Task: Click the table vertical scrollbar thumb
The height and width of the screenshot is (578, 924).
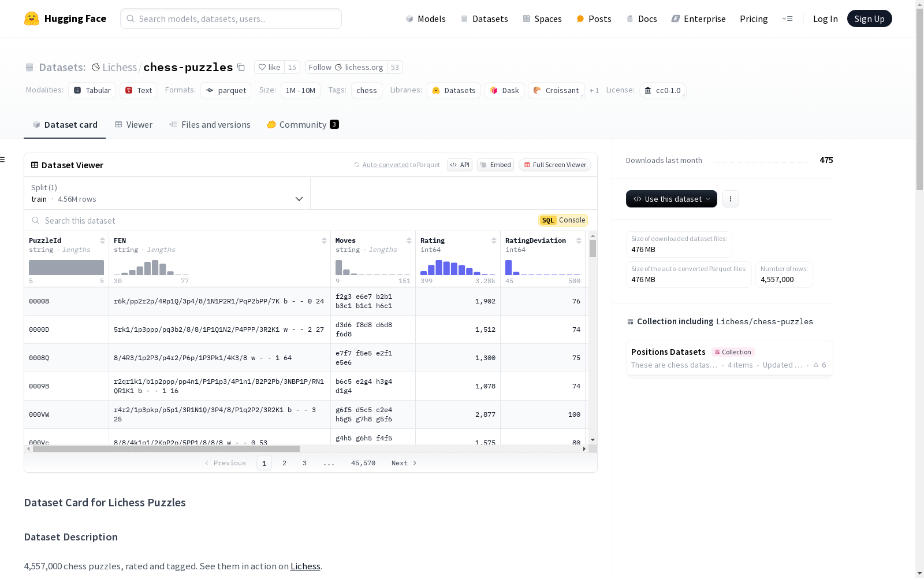Action: tap(593, 249)
